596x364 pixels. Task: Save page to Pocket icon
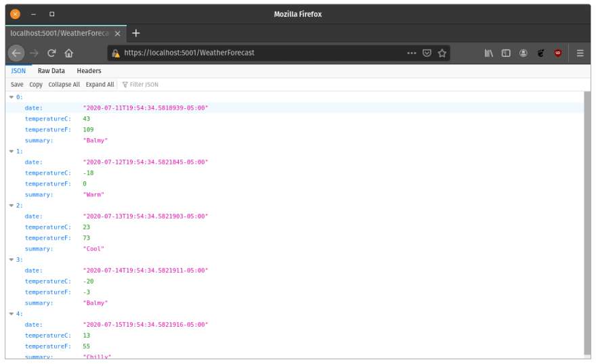coord(427,53)
